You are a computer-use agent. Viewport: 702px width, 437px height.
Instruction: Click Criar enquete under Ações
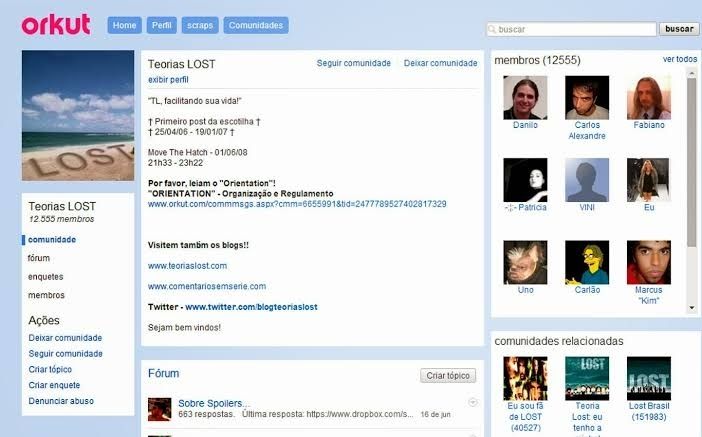coord(54,385)
